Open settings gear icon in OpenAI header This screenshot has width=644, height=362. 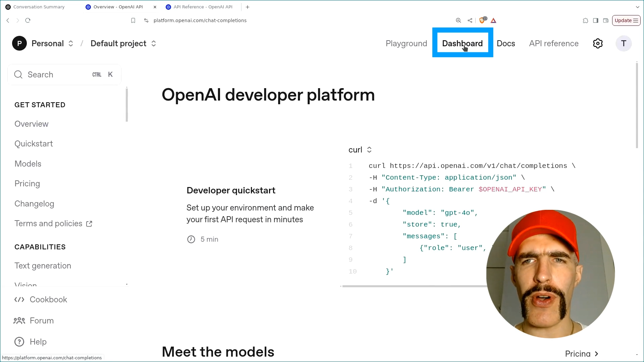[598, 44]
